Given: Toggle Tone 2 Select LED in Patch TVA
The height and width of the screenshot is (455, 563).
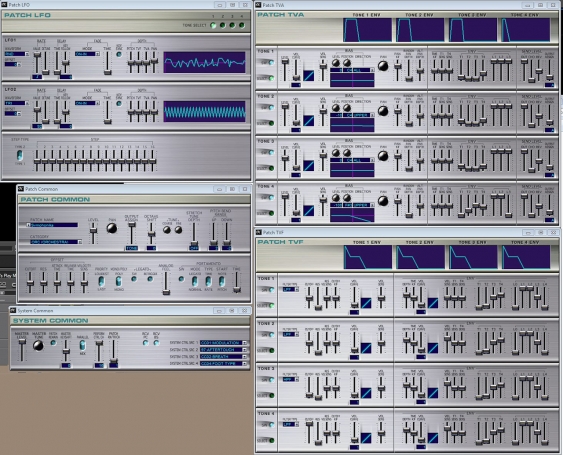Looking at the screenshot, I should (x=271, y=123).
